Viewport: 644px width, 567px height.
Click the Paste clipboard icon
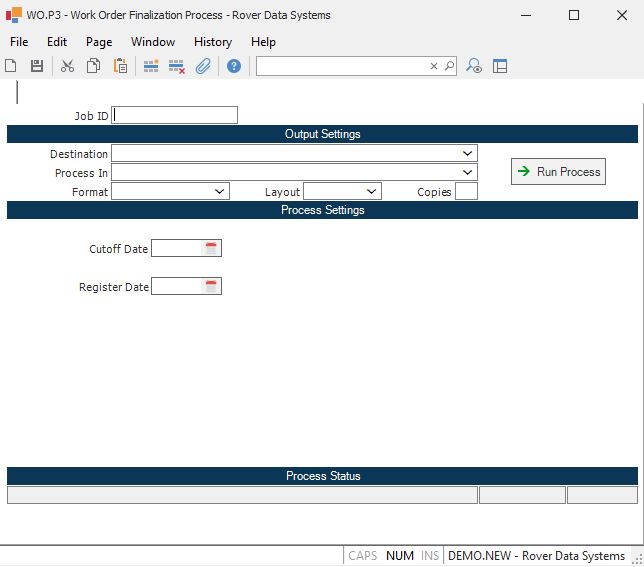pyautogui.click(x=120, y=66)
